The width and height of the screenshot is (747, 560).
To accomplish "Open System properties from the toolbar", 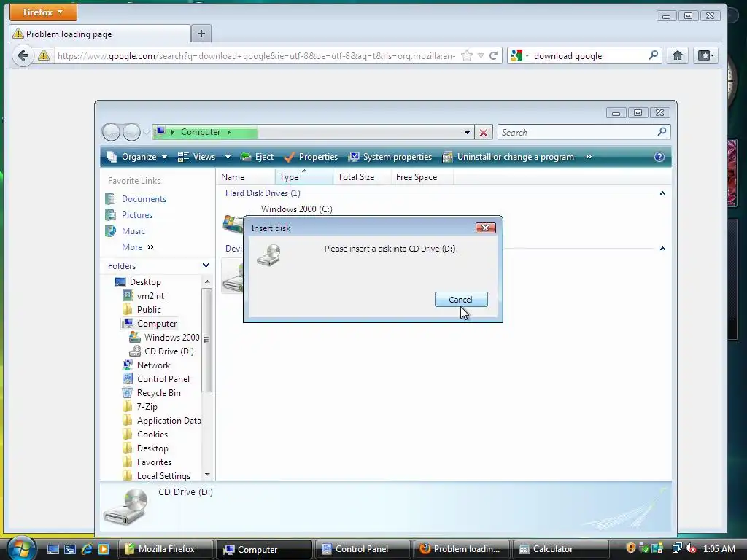I will tap(390, 157).
